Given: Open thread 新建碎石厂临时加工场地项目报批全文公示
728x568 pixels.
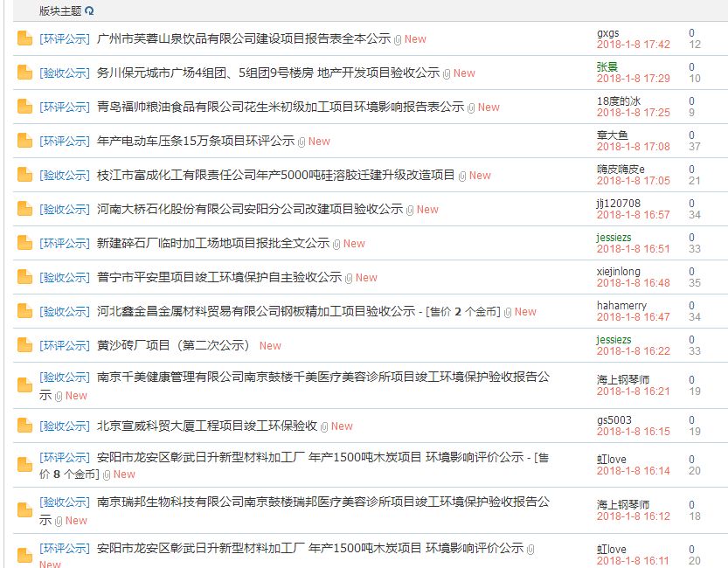Looking at the screenshot, I should pyautogui.click(x=213, y=243).
